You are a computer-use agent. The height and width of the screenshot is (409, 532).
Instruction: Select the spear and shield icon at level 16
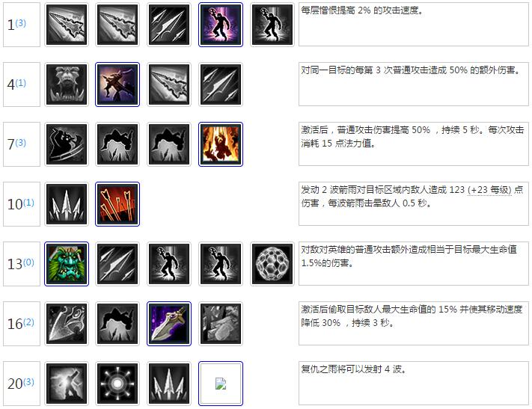tap(67, 324)
